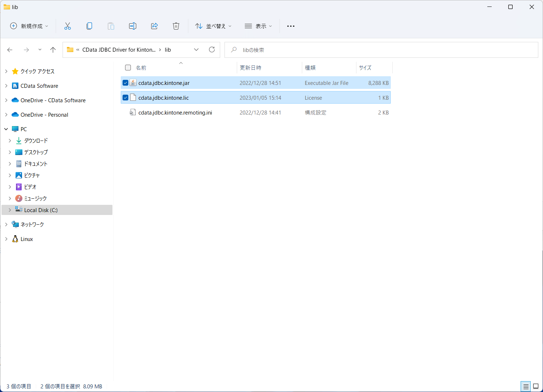Expand the クイック アクセス tree node
The image size is (543, 392).
point(6,71)
